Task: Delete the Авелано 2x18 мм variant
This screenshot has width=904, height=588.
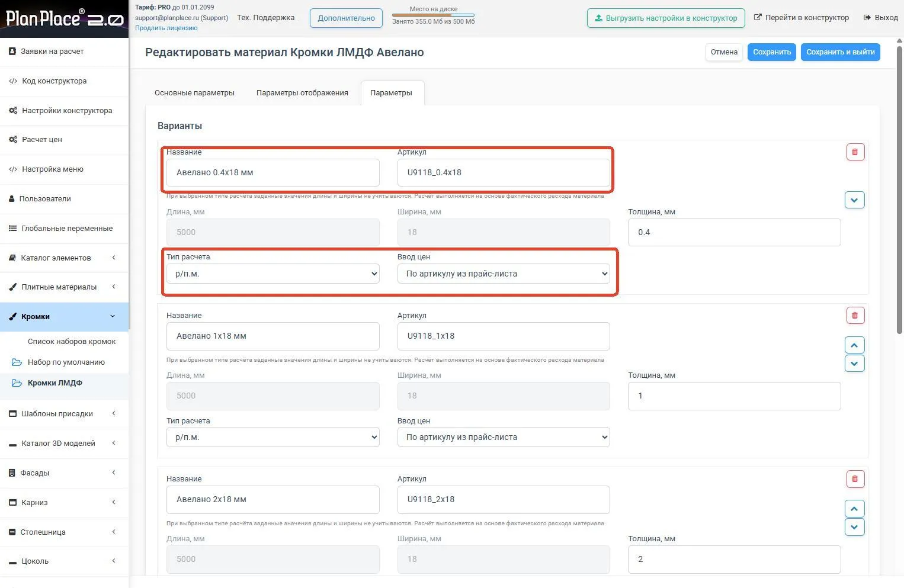Action: [855, 479]
